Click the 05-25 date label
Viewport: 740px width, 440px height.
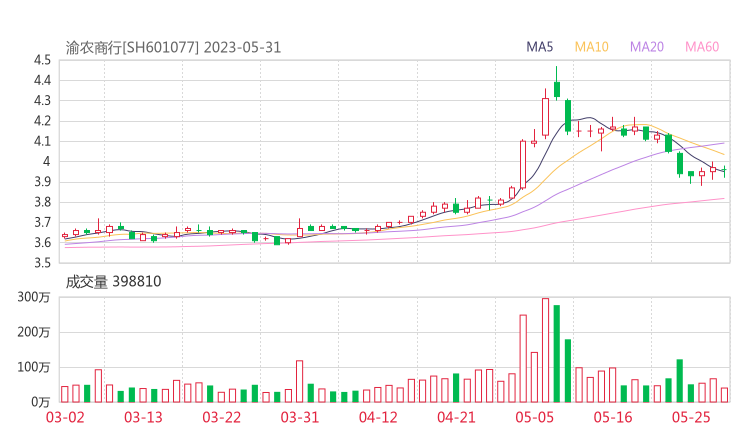pos(691,418)
